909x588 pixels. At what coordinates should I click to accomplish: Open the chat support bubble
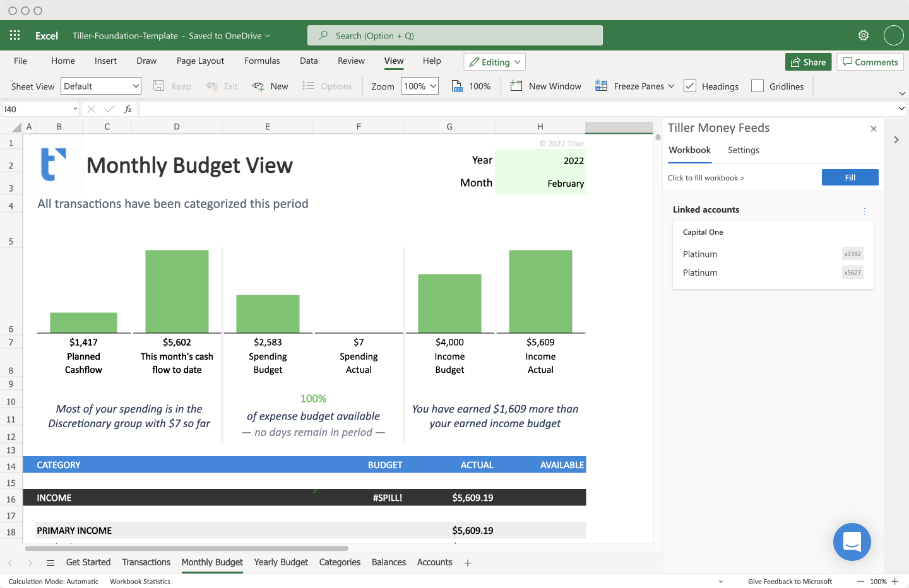852,542
